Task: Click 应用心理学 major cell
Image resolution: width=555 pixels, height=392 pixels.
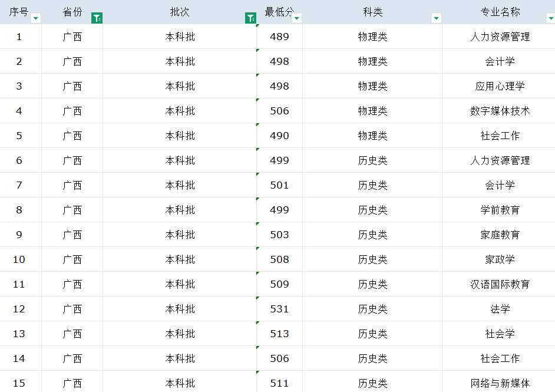Action: (500, 86)
